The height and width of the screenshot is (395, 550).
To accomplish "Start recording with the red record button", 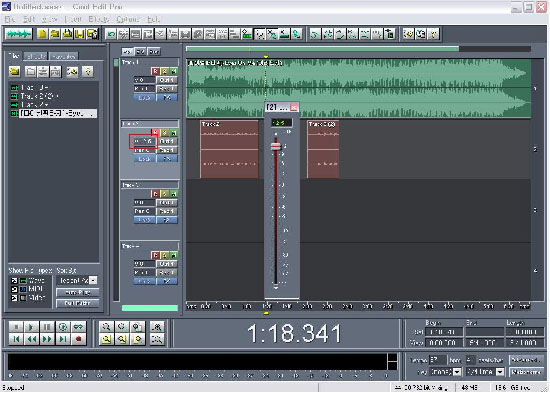I will [78, 339].
